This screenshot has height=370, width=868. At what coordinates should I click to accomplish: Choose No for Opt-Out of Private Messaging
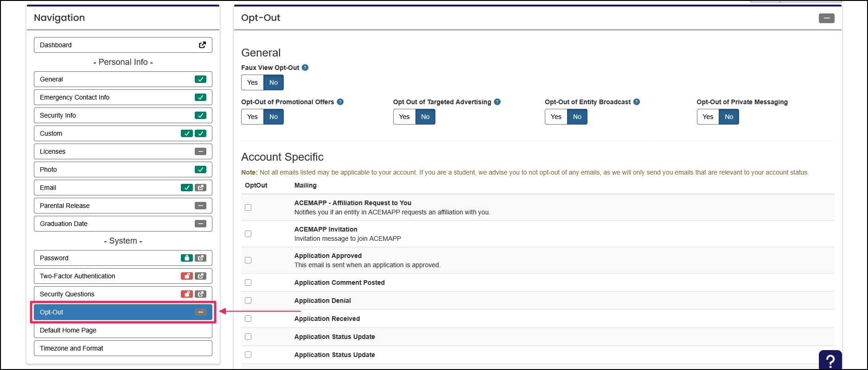click(x=729, y=117)
